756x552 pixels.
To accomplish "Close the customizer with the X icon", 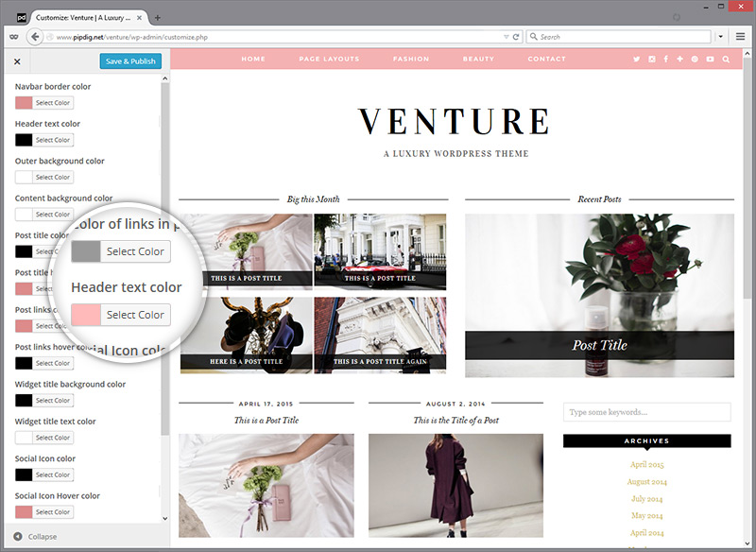I will coord(17,61).
